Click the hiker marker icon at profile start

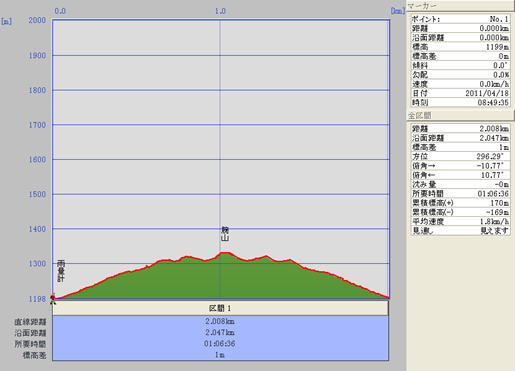53,298
